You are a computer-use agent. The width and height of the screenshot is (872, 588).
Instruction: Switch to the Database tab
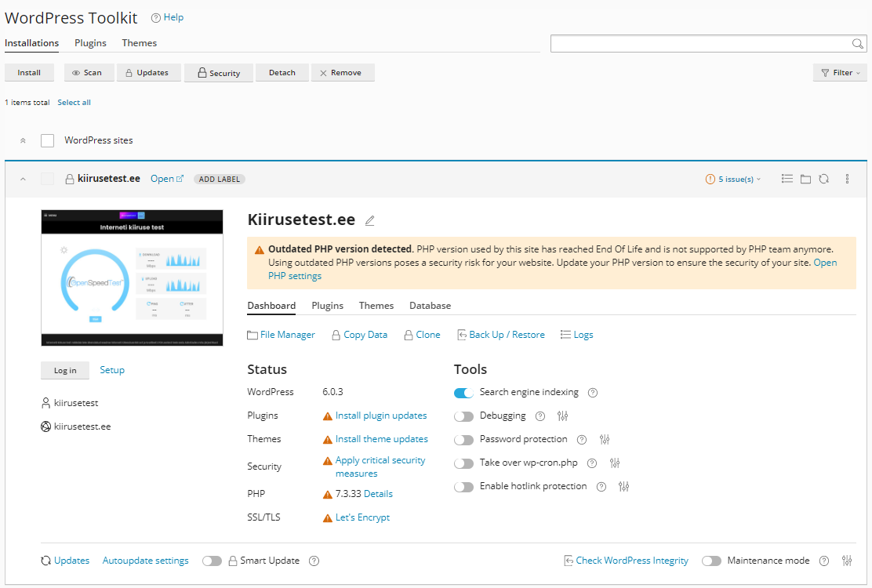(430, 306)
